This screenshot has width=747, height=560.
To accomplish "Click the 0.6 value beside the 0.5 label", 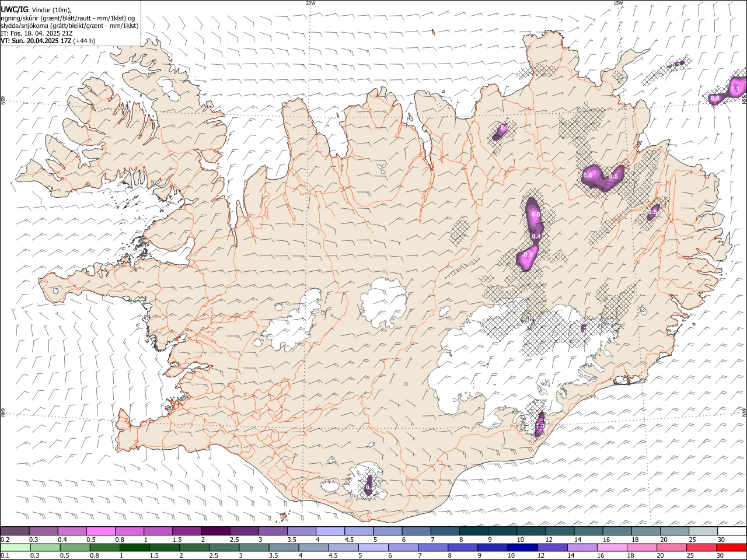I will 588,175.
